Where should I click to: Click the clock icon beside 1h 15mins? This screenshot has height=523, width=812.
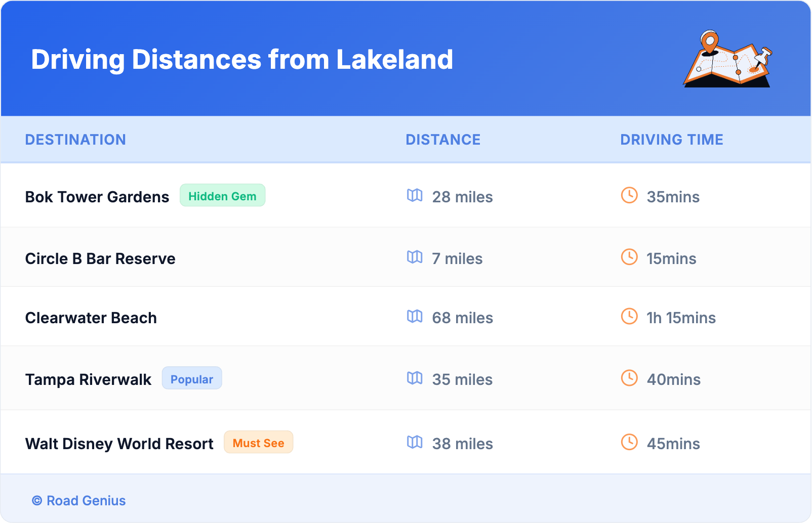pos(629,317)
